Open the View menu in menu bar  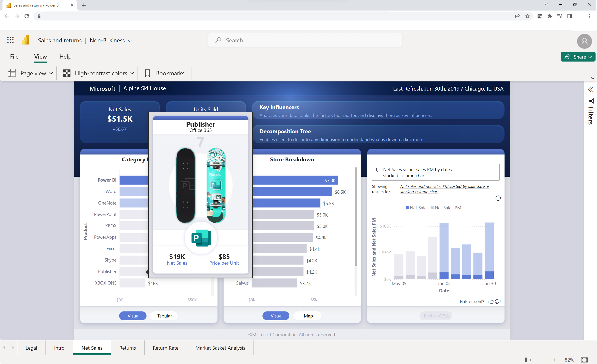coord(40,56)
